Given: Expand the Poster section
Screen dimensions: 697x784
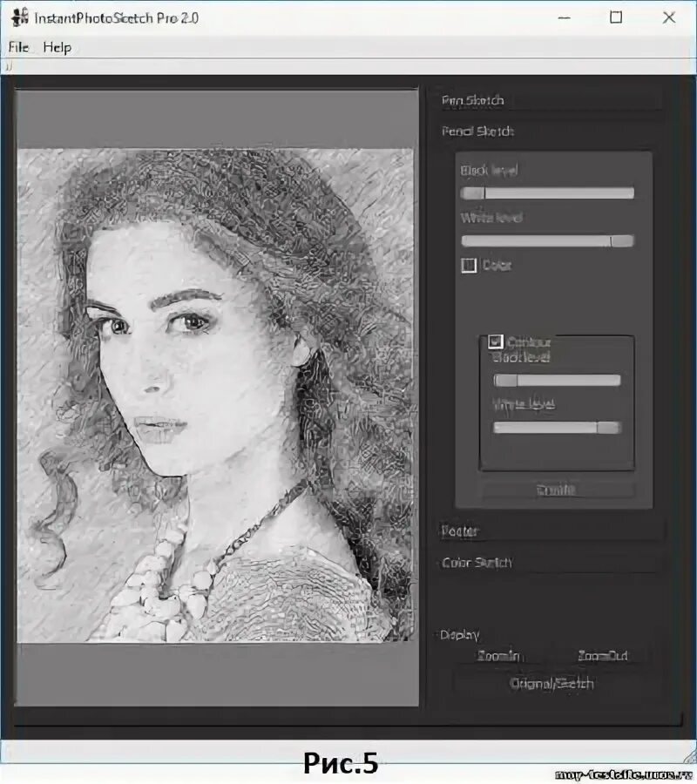Looking at the screenshot, I should click(550, 531).
